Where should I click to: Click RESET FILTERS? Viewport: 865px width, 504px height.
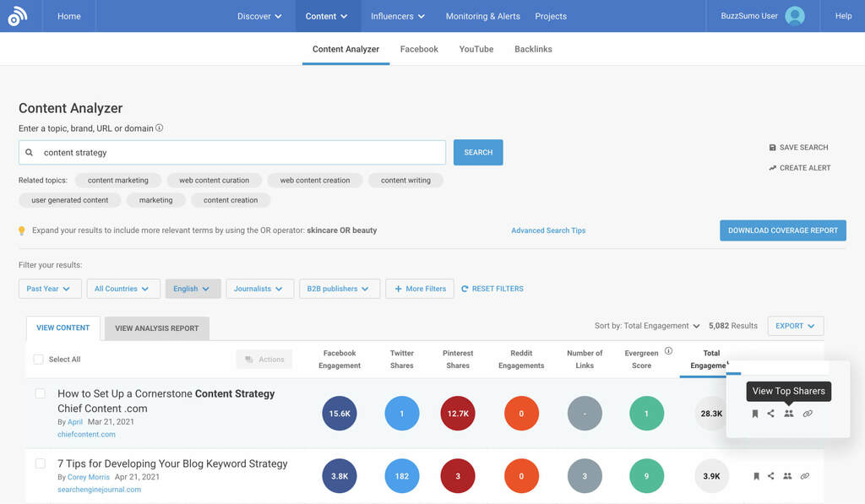(x=492, y=289)
